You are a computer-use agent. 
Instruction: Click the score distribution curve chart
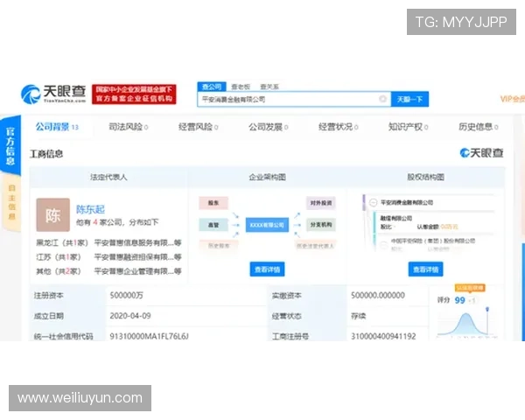[x=465, y=325]
